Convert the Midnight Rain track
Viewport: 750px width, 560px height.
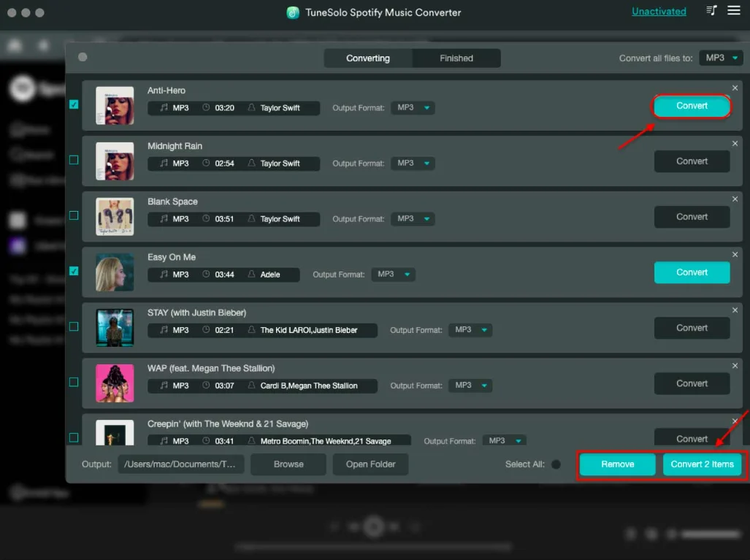pyautogui.click(x=692, y=161)
